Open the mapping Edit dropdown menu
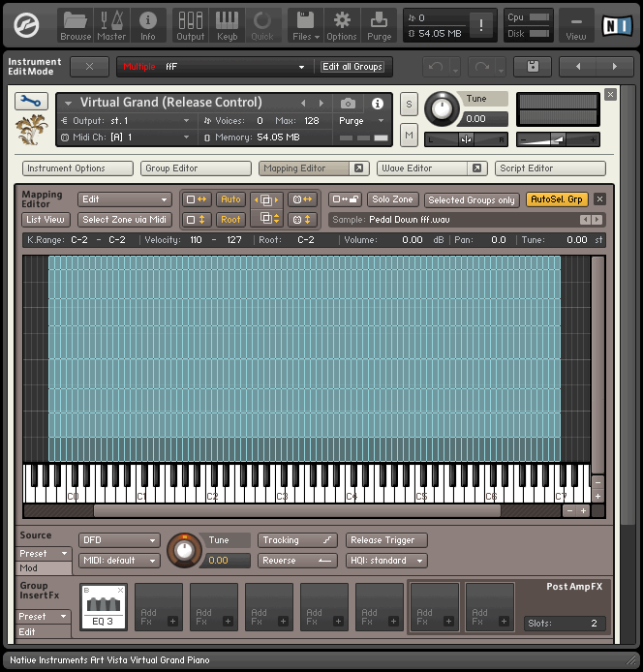The image size is (643, 672). coord(124,199)
